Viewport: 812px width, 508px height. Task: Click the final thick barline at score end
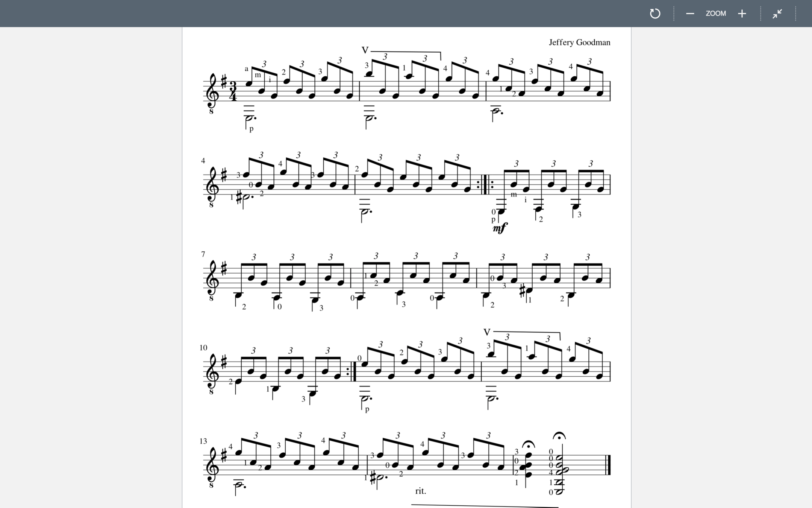pyautogui.click(x=609, y=465)
